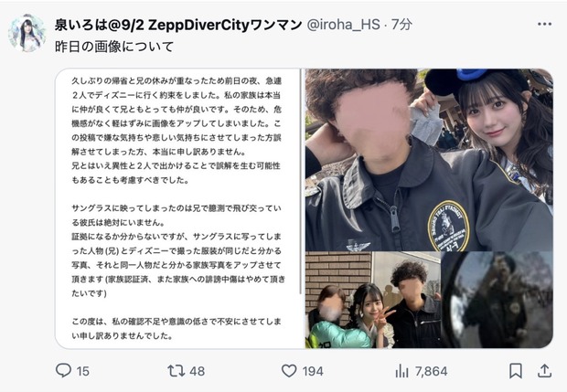Click the @iroha_HS handle

pyautogui.click(x=344, y=25)
